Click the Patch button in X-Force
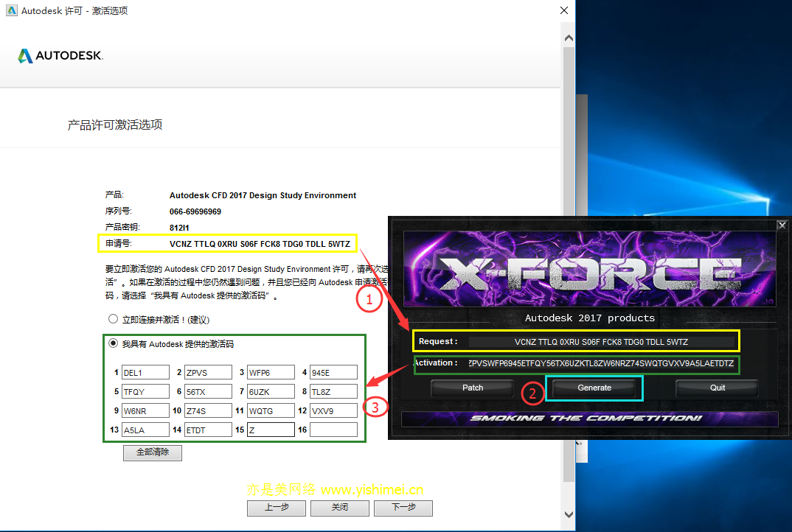 point(472,388)
